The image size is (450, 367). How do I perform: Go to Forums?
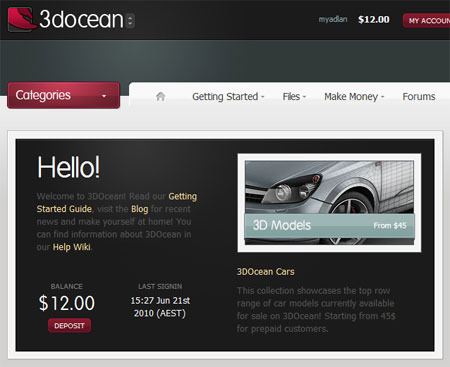tap(419, 97)
